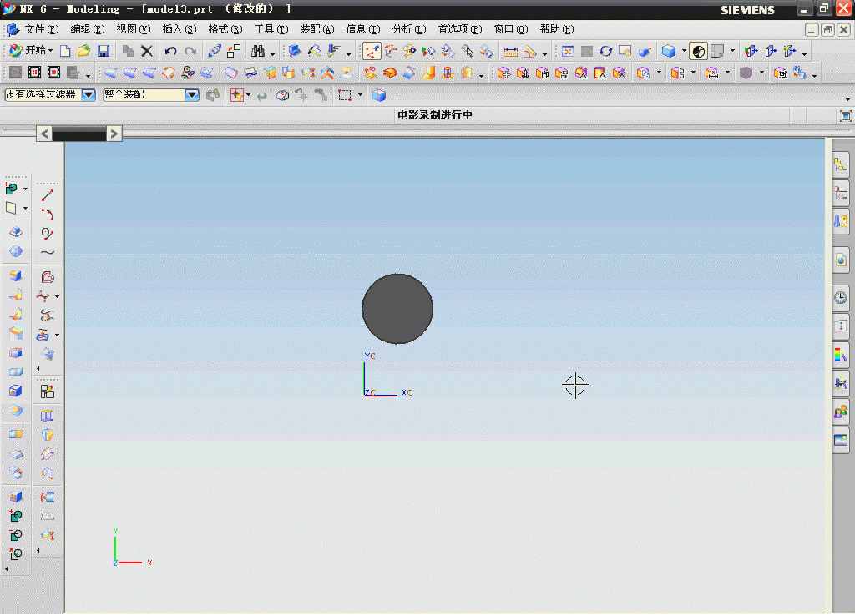Click the Measure Angle icon
855x616 pixels.
[x=529, y=52]
